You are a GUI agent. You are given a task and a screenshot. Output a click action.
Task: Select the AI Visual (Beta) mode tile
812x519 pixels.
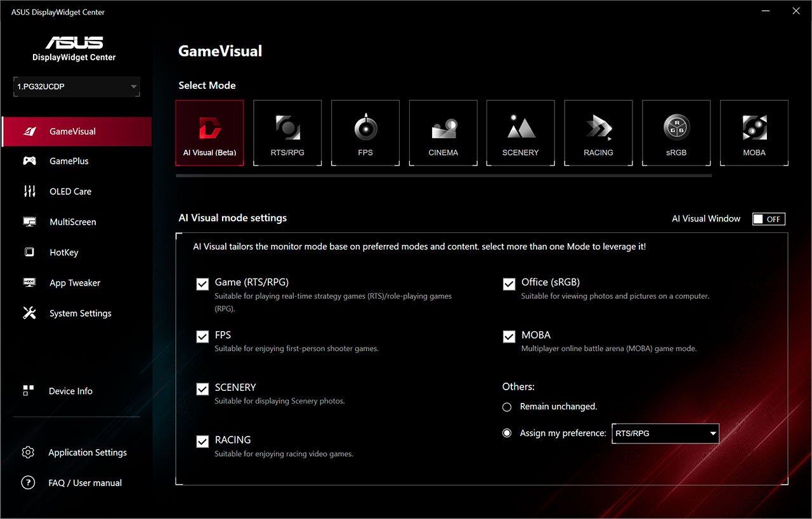click(209, 133)
